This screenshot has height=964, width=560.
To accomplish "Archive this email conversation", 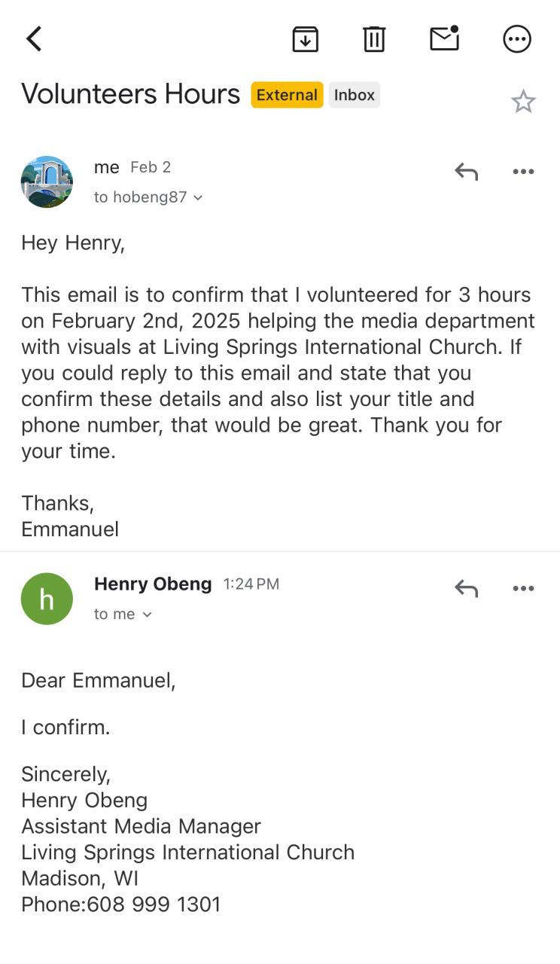I will (x=305, y=39).
